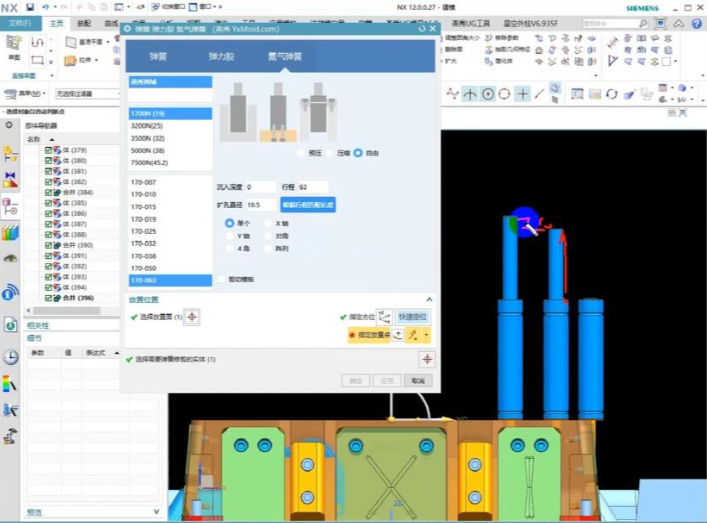The image size is (707, 523).
Task: Open the 菜单(M) dropdown
Action: pyautogui.click(x=26, y=94)
